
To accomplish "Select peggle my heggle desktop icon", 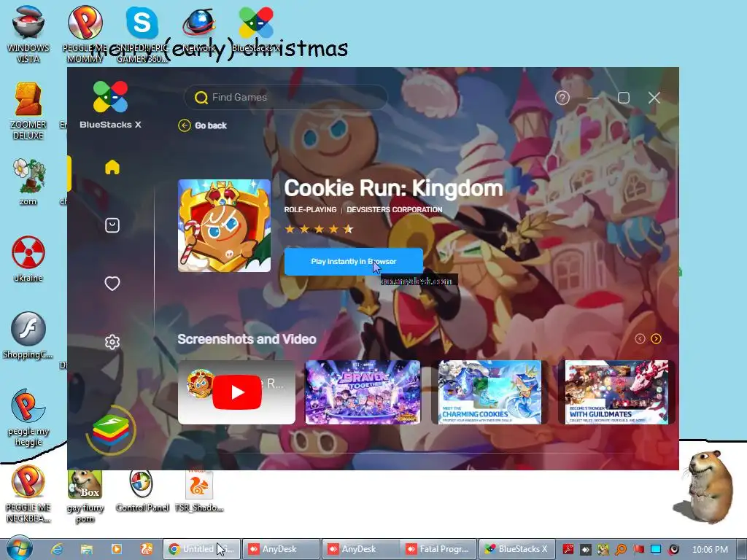I will coord(28,418).
